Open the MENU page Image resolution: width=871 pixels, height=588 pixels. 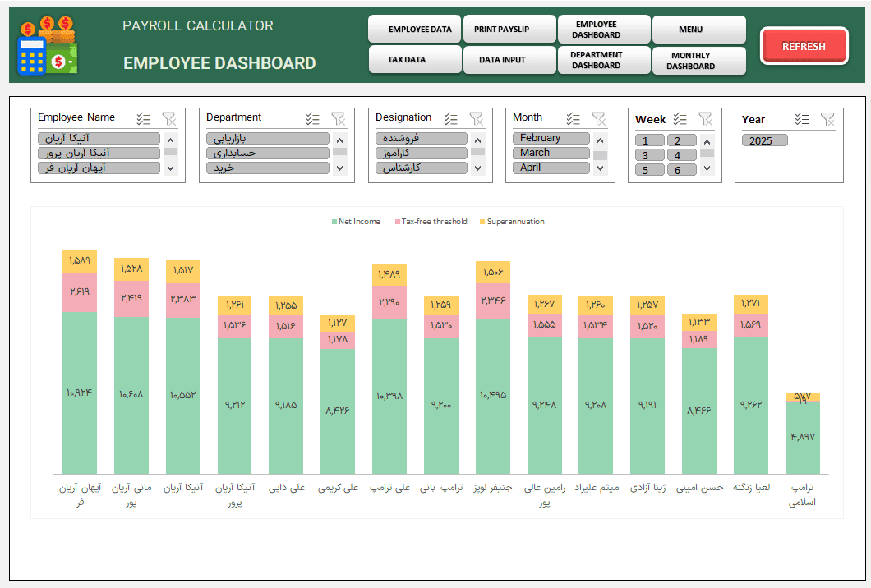pos(698,29)
